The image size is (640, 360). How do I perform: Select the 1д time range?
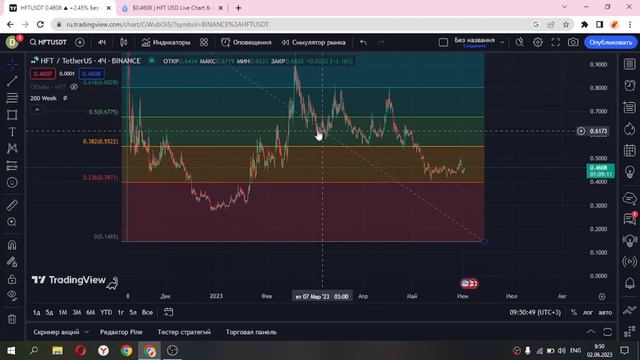click(36, 312)
